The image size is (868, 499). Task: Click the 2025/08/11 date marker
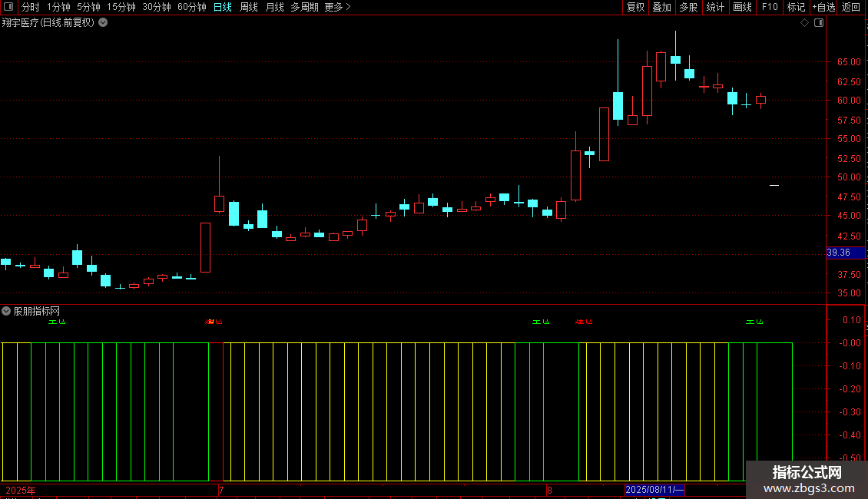pos(654,490)
